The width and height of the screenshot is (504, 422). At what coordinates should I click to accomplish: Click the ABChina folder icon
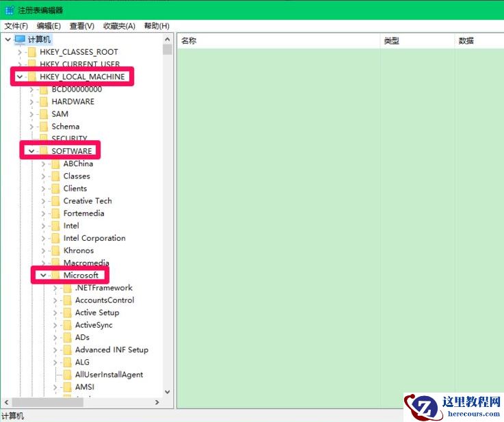(55, 164)
